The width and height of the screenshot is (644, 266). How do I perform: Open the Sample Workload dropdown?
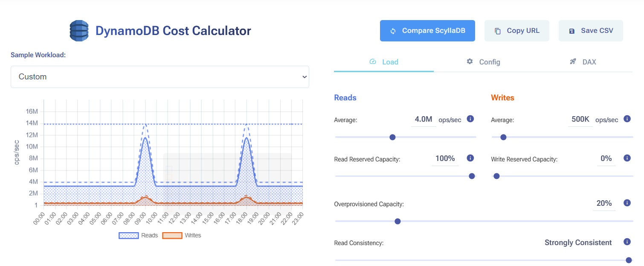click(x=160, y=77)
